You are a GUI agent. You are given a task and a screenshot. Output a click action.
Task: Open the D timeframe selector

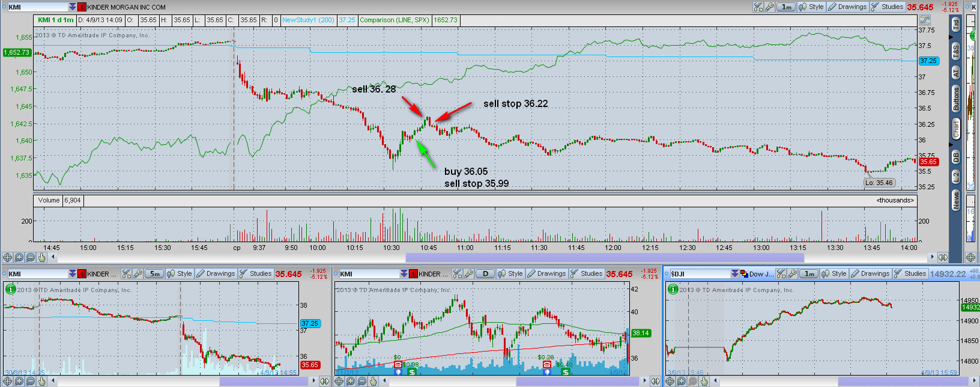(x=485, y=273)
